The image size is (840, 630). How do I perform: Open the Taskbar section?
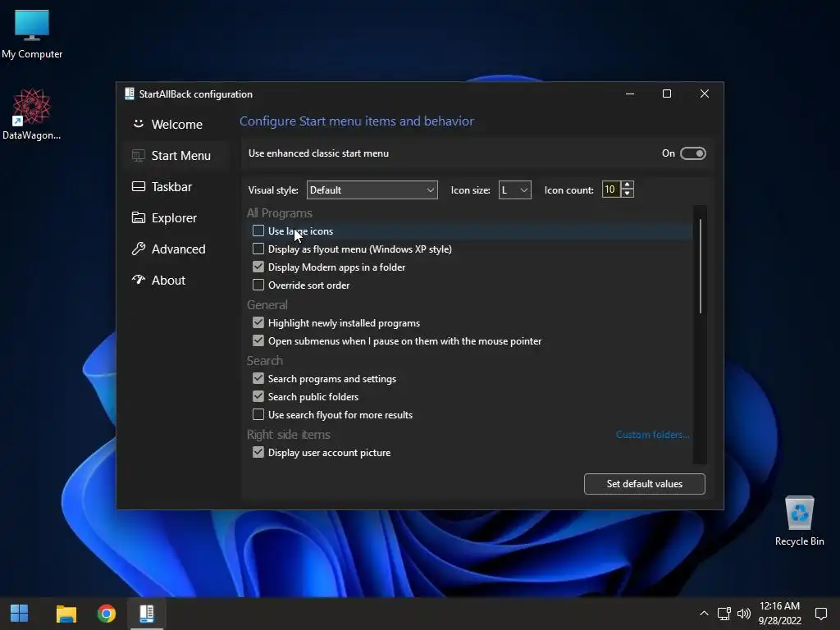162,186
